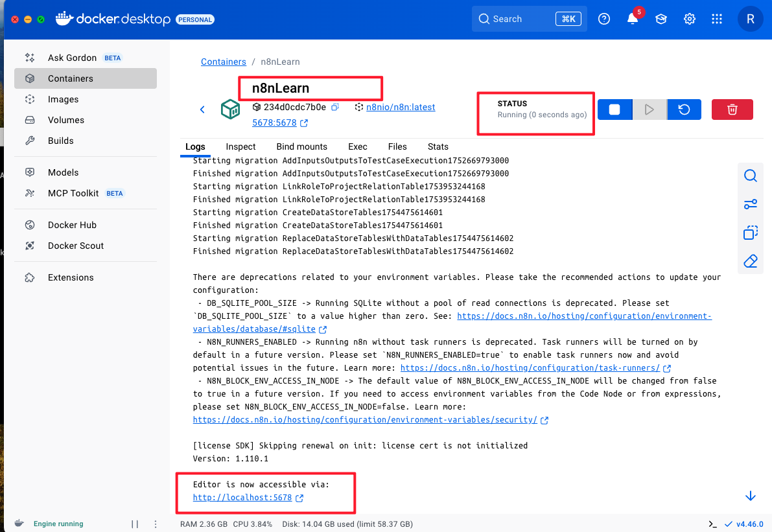Open Docker Desktop settings with the gear icon

tap(689, 19)
